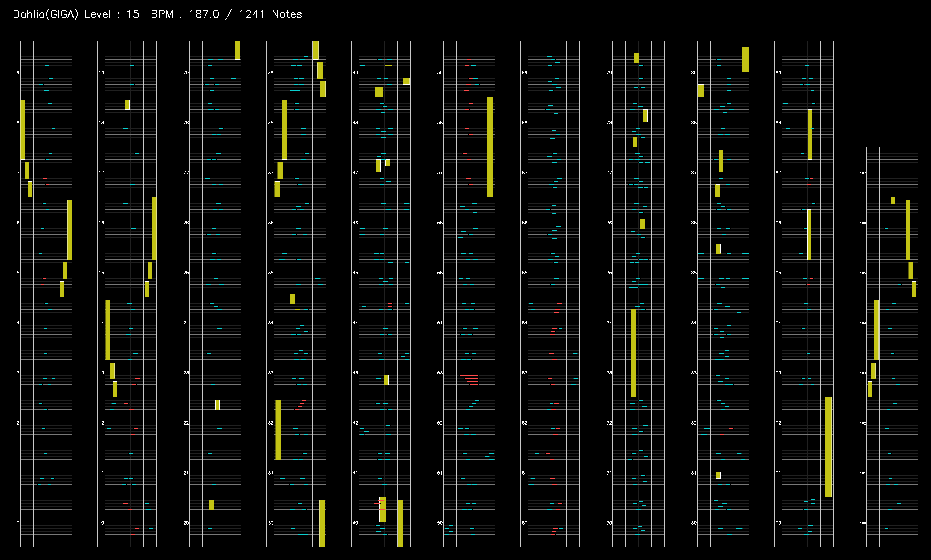Click measure number 9 label
Viewport: 931px width, 560px height.
(x=18, y=72)
